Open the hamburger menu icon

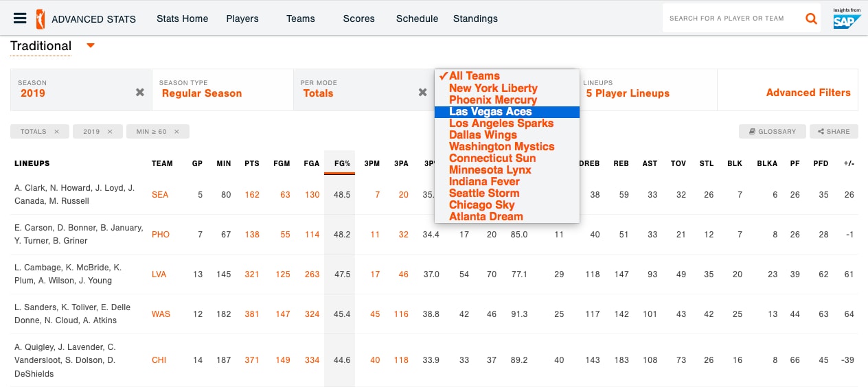(20, 19)
